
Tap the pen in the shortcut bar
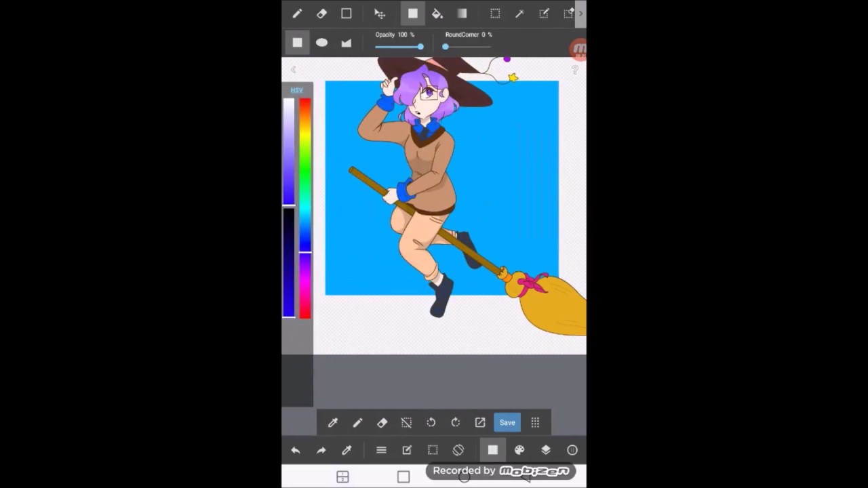(357, 422)
